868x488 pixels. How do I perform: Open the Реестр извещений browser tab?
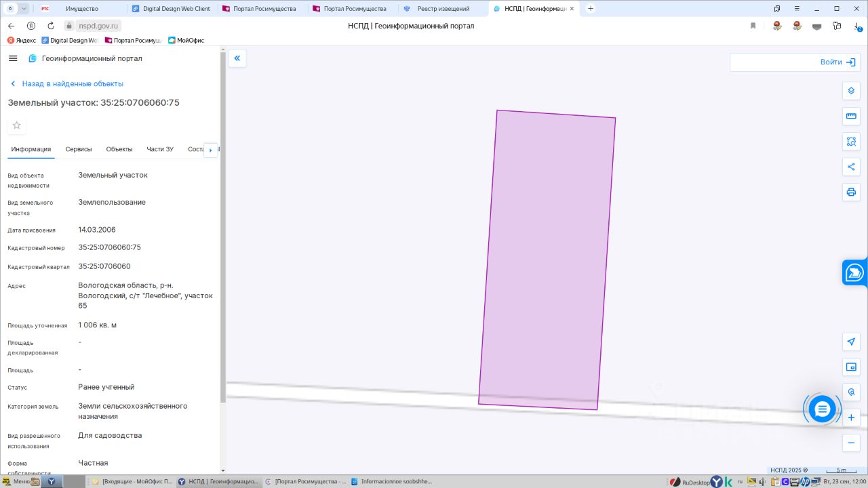pos(442,9)
